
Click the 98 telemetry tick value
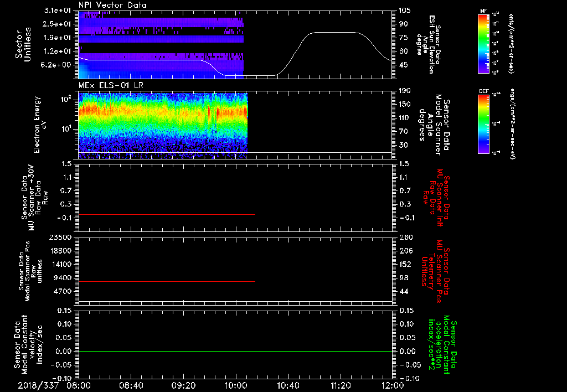coord(404,278)
